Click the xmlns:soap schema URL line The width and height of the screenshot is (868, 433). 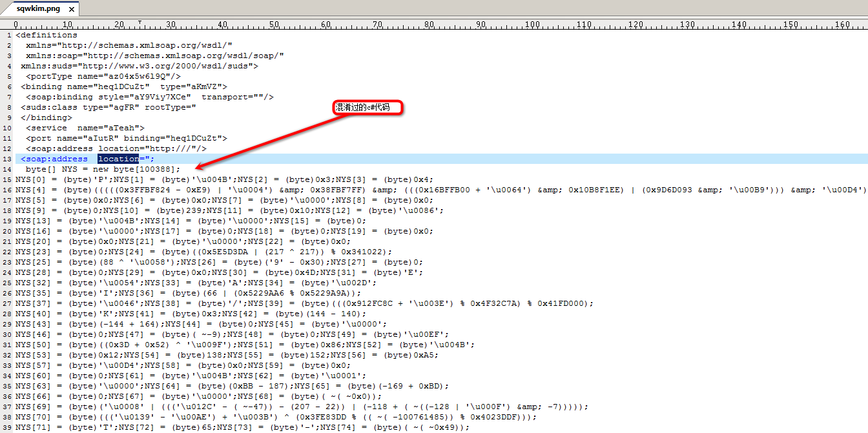pos(155,55)
